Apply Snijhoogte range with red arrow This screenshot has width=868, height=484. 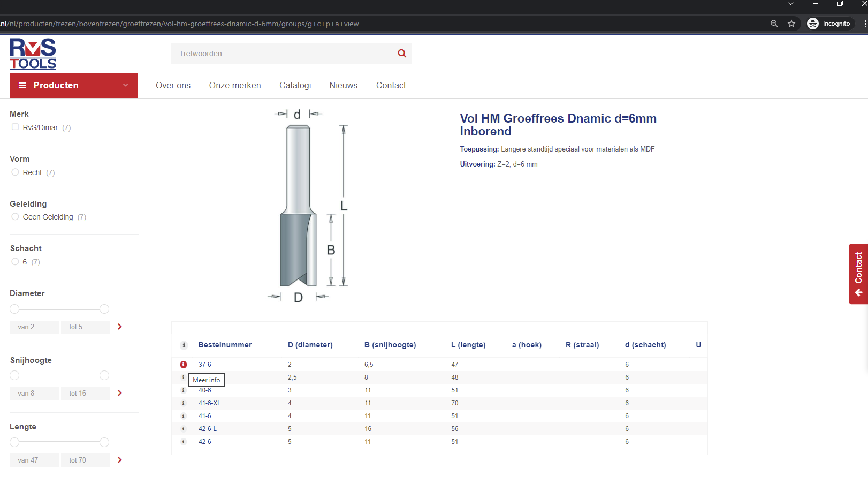tap(120, 393)
